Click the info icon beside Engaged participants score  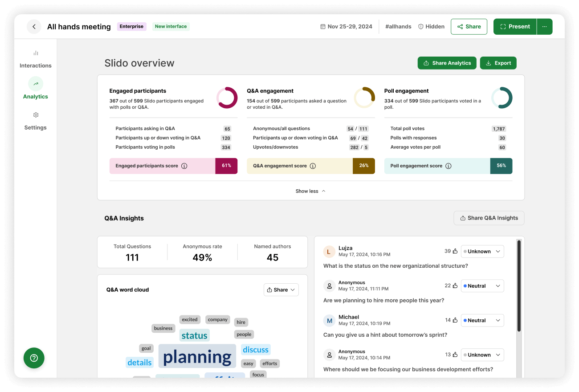tap(184, 165)
